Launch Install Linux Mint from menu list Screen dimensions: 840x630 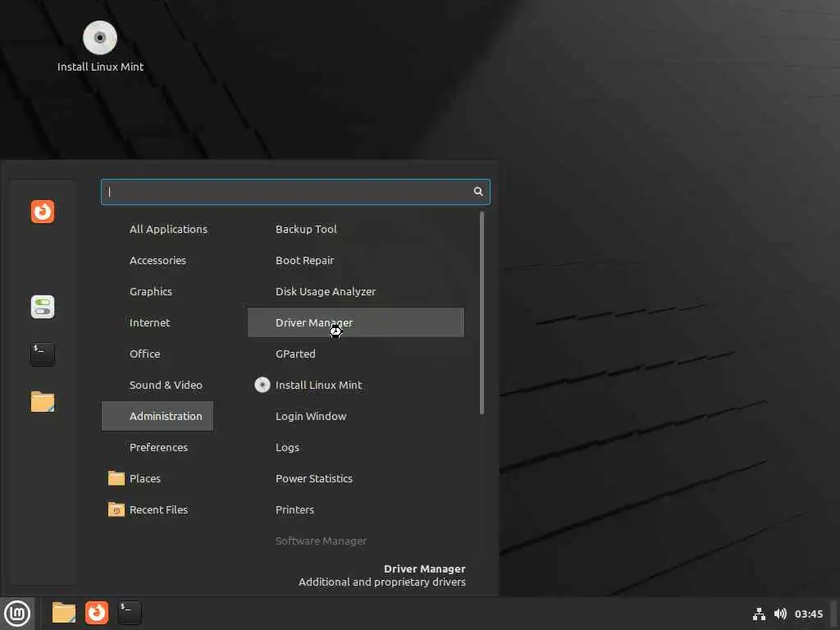[356, 386]
